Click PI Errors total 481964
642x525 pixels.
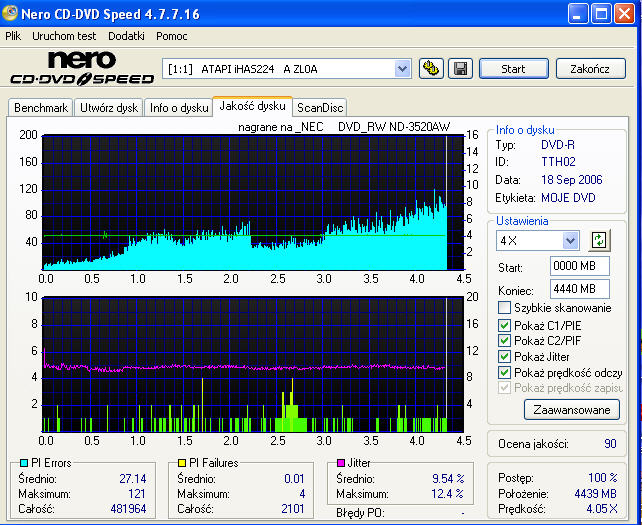coord(128,509)
